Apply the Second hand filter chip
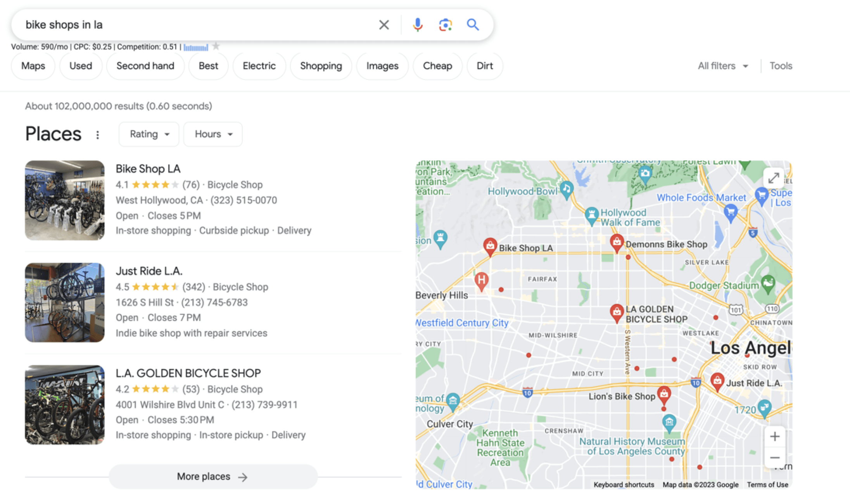 click(145, 66)
